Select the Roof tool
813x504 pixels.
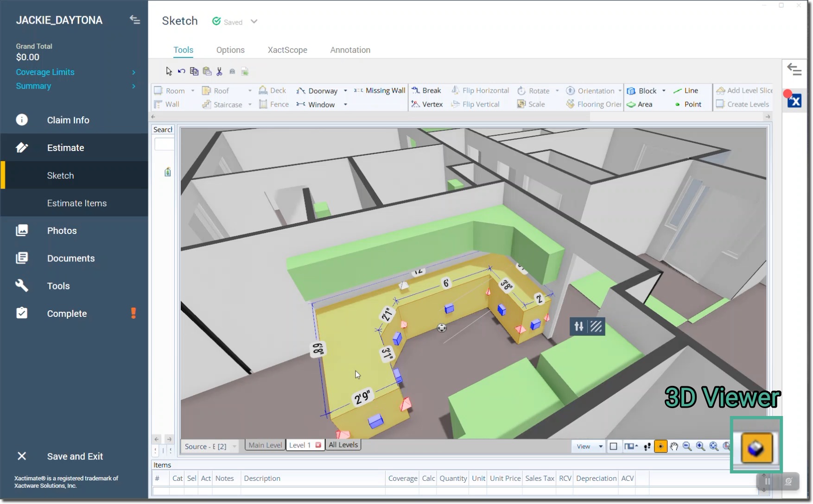point(216,91)
